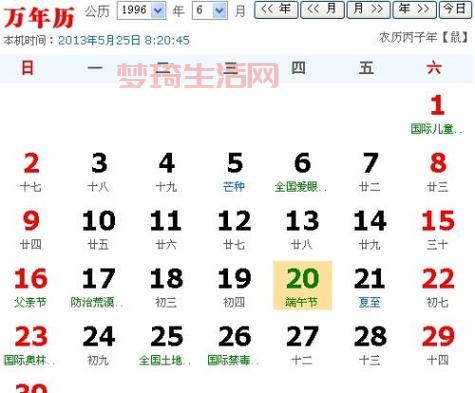The image size is (475, 393).
Task: Select date 9 with lunar 廿四
Action: (x=31, y=230)
